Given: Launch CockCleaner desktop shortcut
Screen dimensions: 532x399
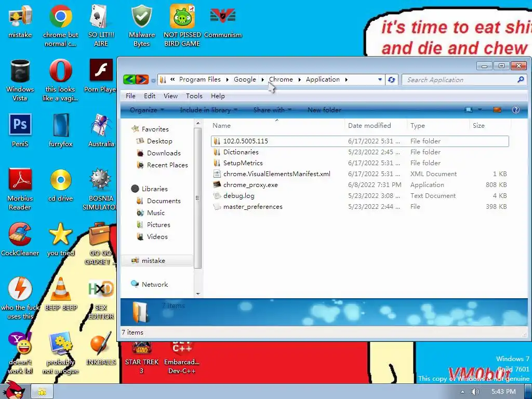Looking at the screenshot, I should pos(20,239).
